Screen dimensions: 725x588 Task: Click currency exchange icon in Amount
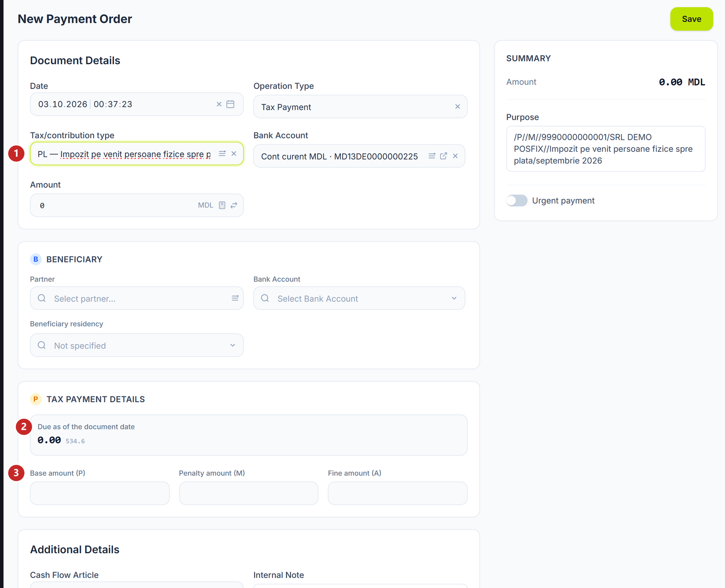point(234,206)
